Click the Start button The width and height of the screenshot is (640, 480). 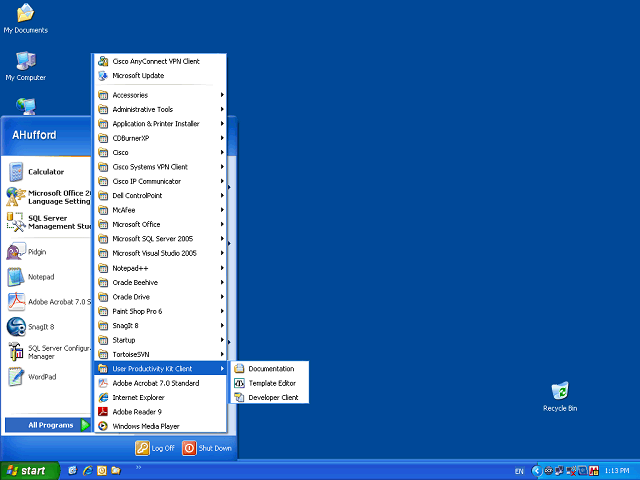tap(29, 471)
